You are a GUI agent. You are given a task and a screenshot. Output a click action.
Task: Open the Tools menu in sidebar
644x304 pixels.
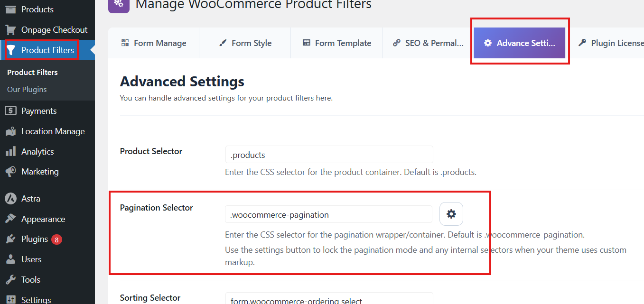tap(31, 280)
